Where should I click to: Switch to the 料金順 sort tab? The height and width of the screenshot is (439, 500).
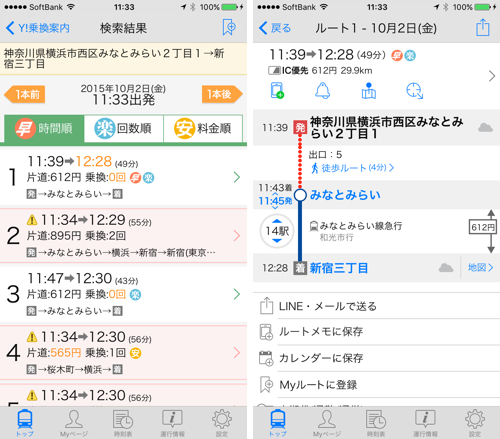click(x=203, y=129)
